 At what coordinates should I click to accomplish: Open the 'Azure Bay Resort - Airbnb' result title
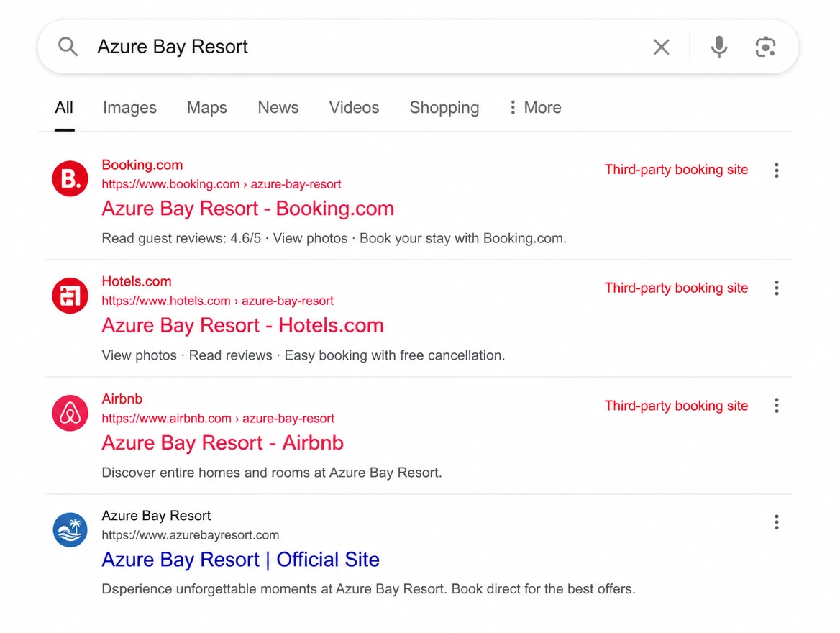[x=222, y=442]
